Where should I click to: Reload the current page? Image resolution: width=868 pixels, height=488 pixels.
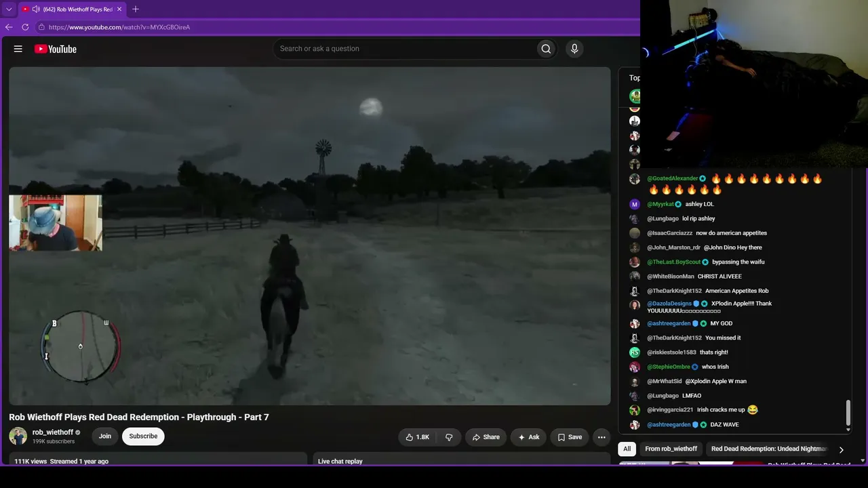click(25, 27)
